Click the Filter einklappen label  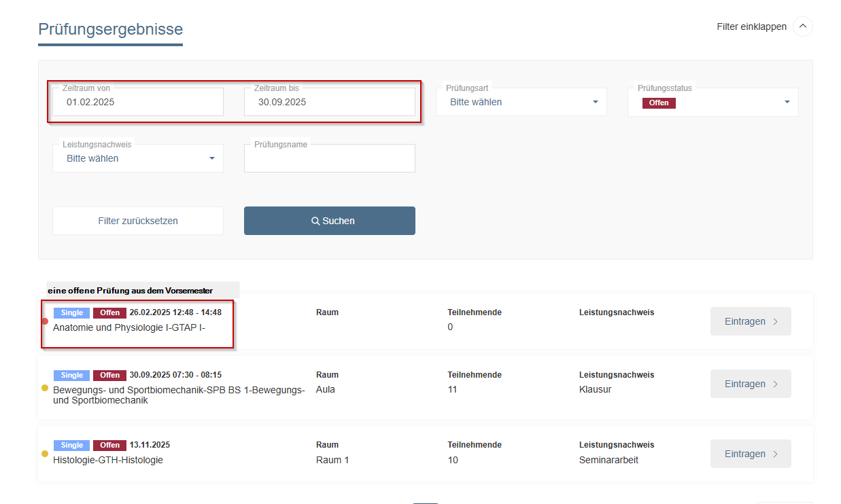click(751, 26)
